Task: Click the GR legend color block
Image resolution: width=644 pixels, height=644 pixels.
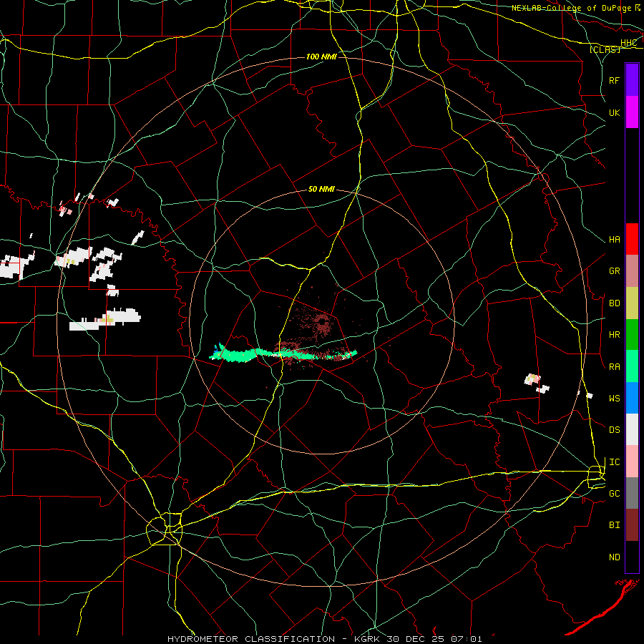Action: (632, 271)
